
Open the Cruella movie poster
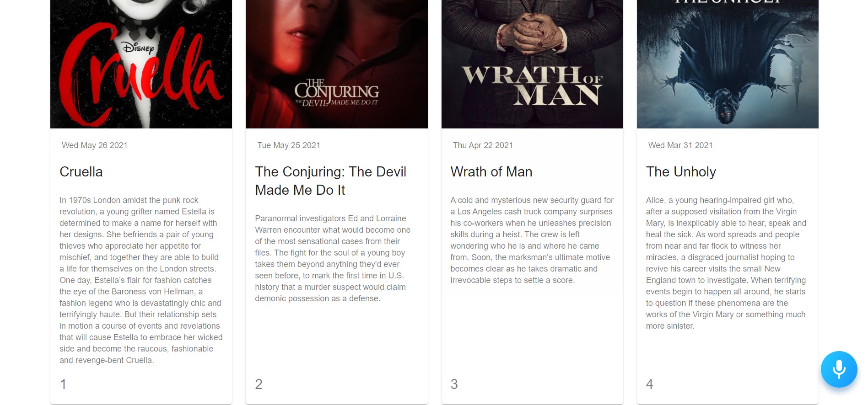[141, 64]
